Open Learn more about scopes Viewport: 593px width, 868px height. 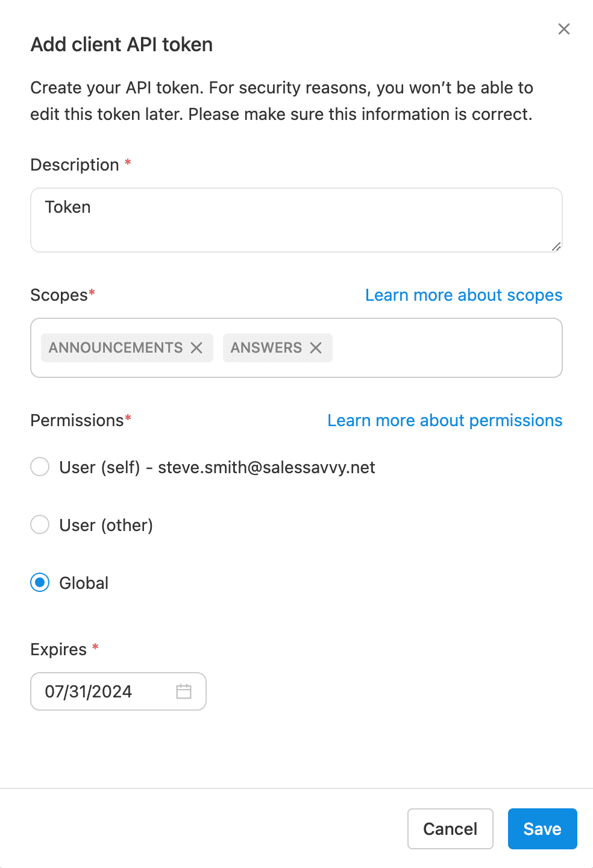pyautogui.click(x=463, y=295)
